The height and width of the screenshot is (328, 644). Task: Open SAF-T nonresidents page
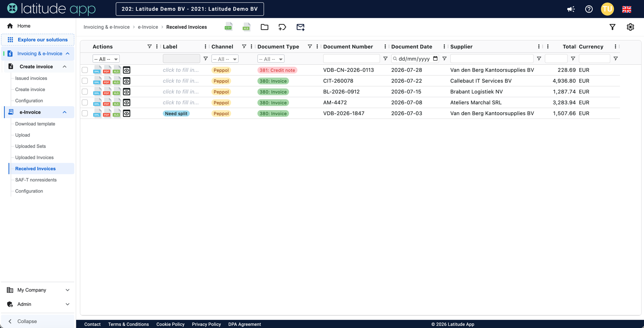36,180
